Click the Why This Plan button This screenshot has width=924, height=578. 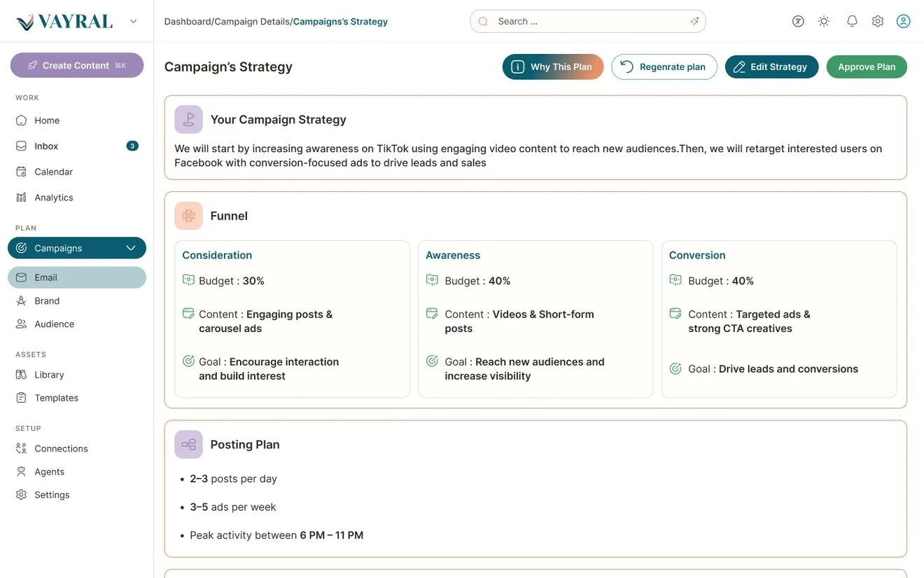tap(553, 67)
